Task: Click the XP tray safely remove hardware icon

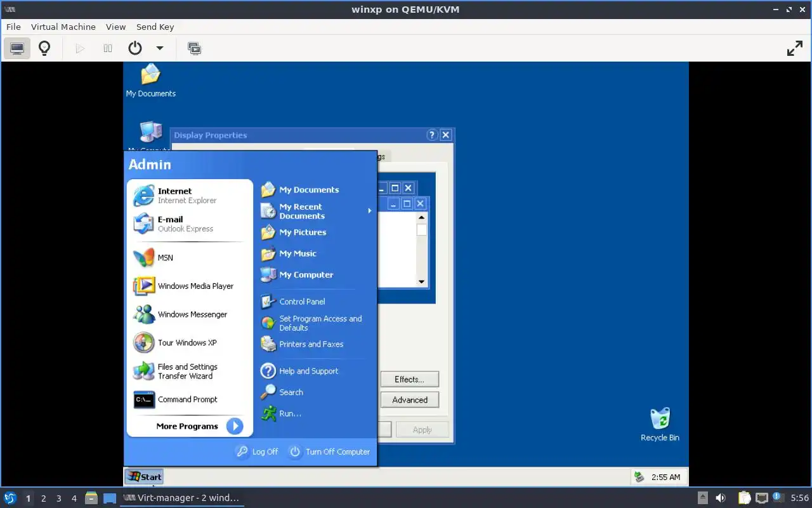Action: coord(639,477)
